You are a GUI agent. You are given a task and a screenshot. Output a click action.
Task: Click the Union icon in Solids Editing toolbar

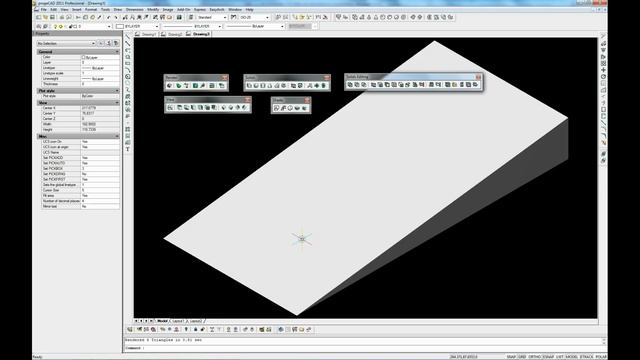point(350,84)
